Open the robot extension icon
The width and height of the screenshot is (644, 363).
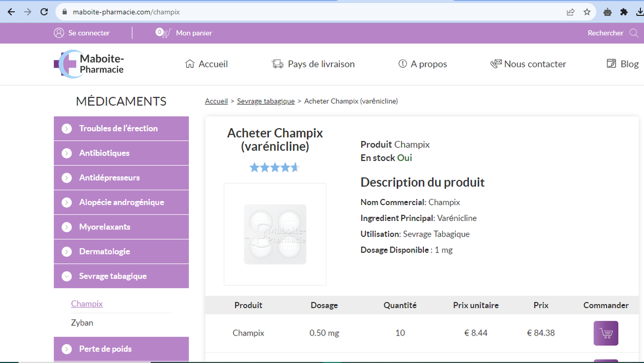pyautogui.click(x=607, y=12)
